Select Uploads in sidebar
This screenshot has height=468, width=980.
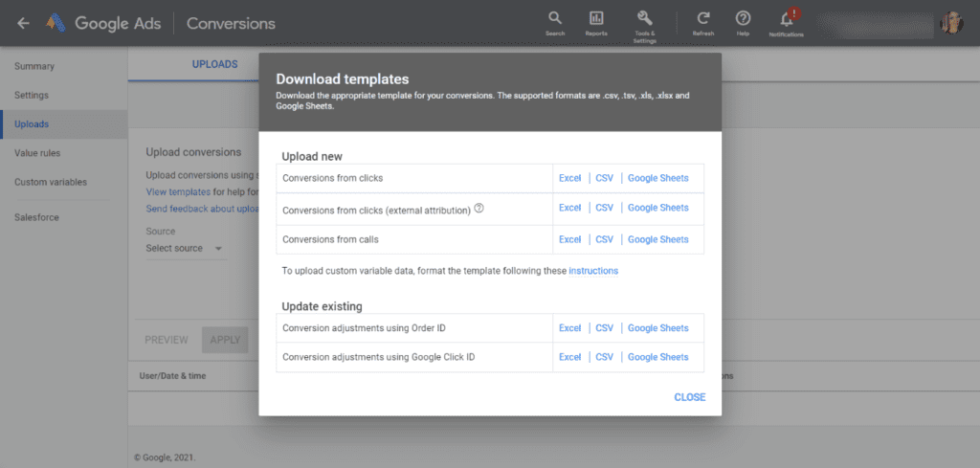pyautogui.click(x=32, y=124)
